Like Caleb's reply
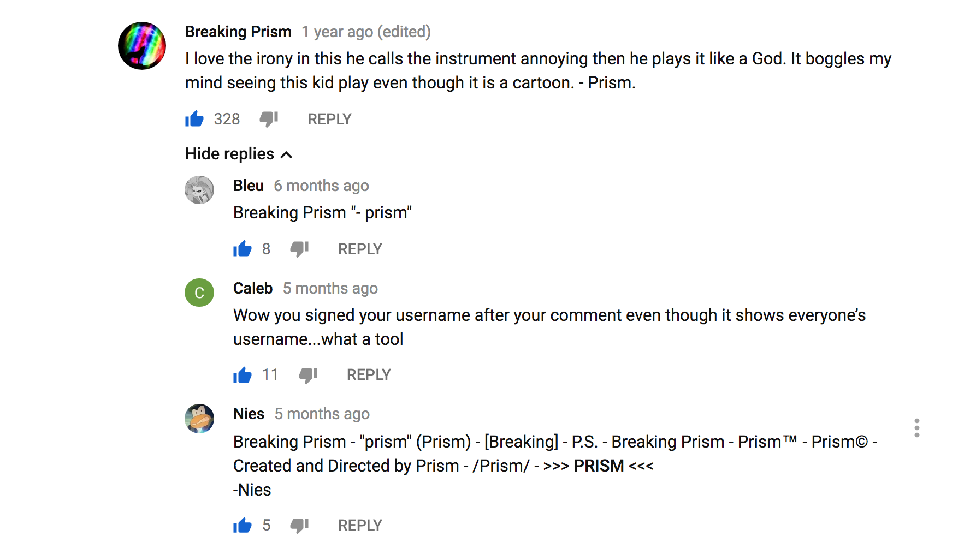This screenshot has width=970, height=560. pos(242,374)
